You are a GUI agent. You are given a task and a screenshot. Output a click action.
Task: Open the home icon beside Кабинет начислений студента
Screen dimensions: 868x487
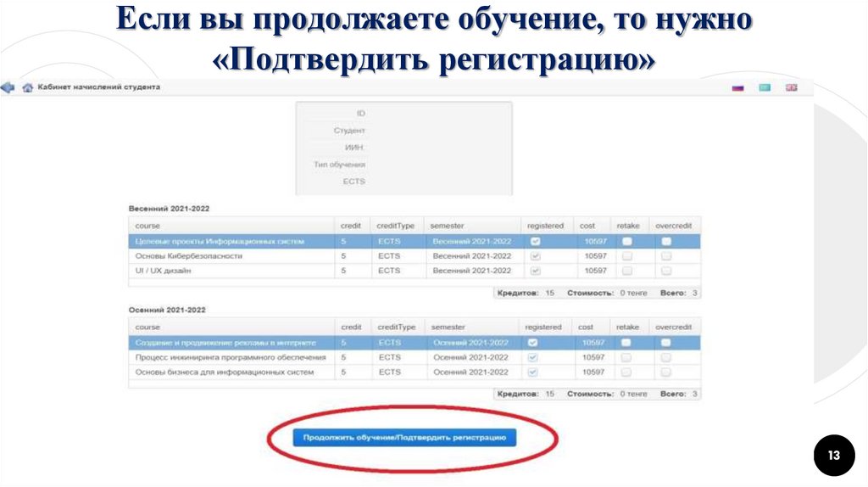point(27,87)
